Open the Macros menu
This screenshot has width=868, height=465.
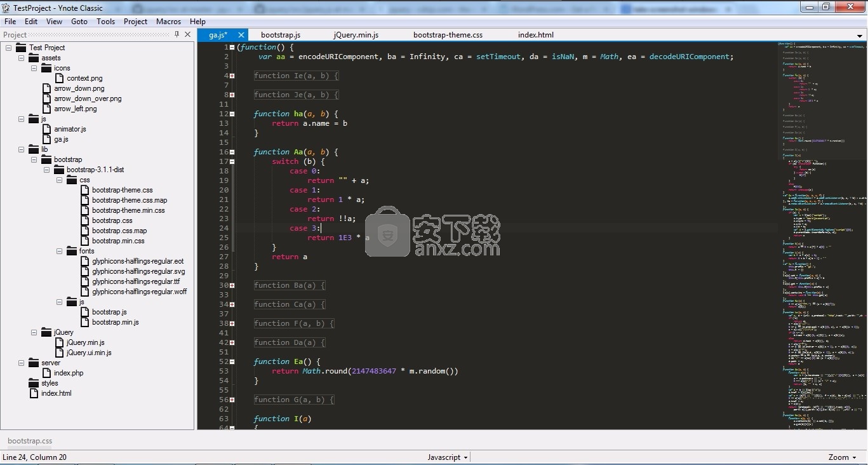169,21
